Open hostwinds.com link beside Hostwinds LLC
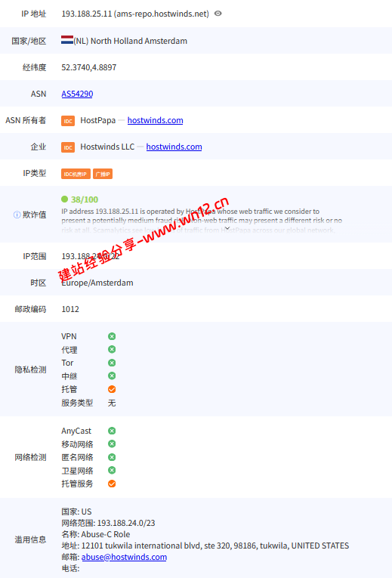Image resolution: width=392 pixels, height=578 pixels. coord(174,147)
